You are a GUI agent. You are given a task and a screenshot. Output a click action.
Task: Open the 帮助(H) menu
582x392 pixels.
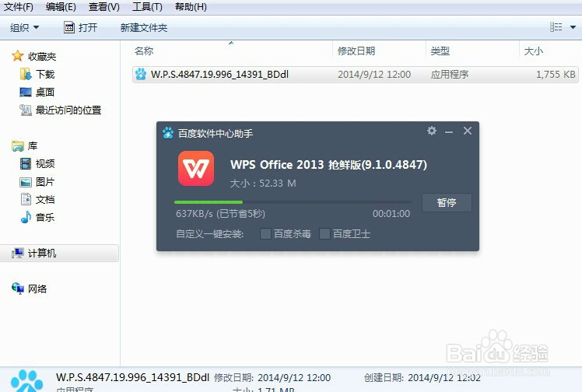coord(191,7)
